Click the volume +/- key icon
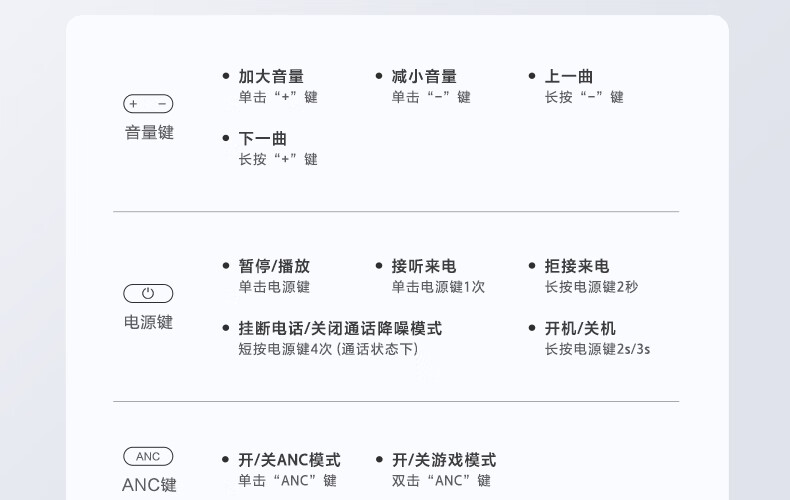The height and width of the screenshot is (500, 790). pos(148,104)
